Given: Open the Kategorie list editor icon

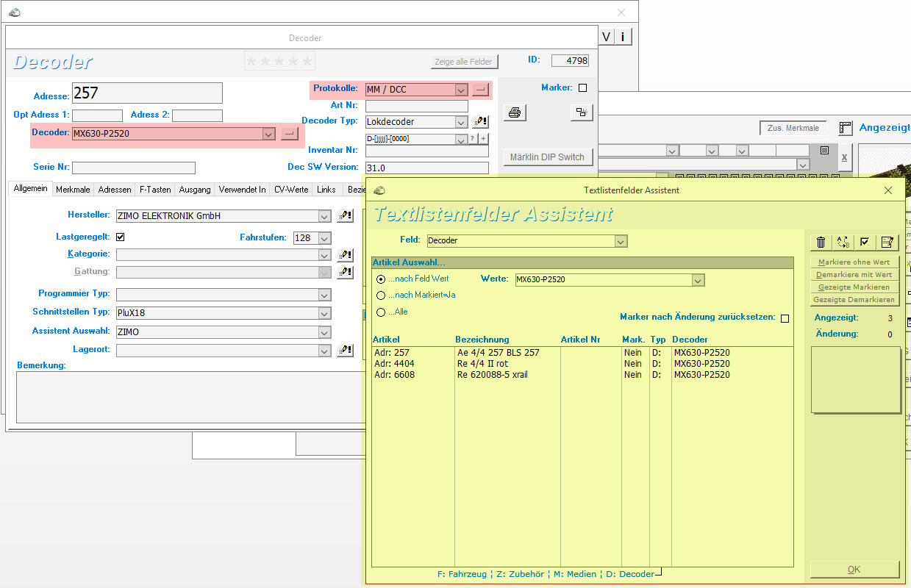Looking at the screenshot, I should 345,255.
